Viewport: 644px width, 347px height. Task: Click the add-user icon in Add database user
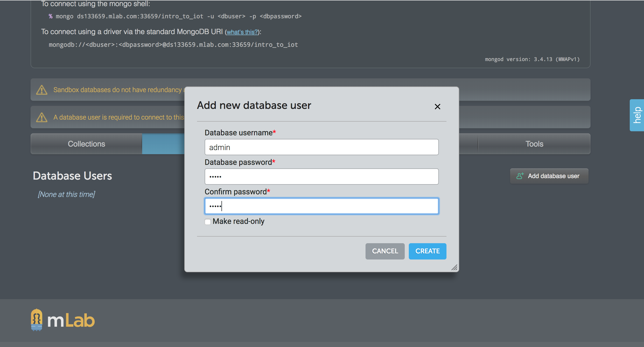coord(520,176)
